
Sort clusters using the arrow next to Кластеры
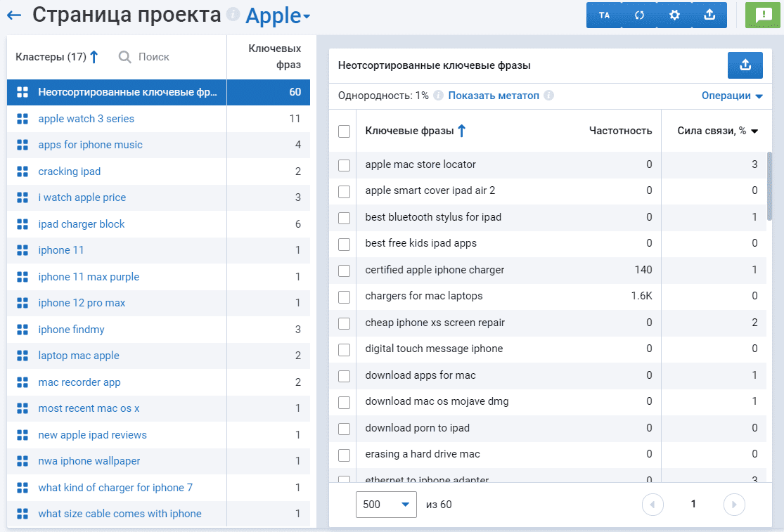94,57
